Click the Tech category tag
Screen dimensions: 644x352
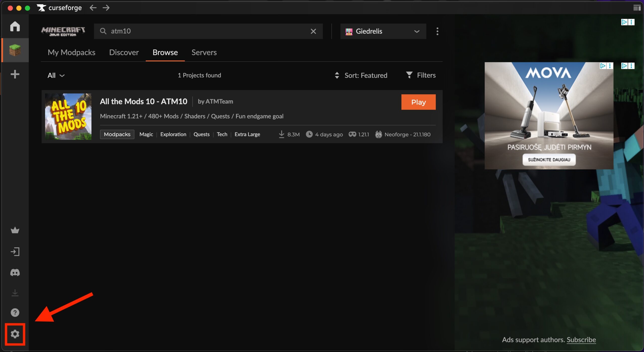point(222,134)
